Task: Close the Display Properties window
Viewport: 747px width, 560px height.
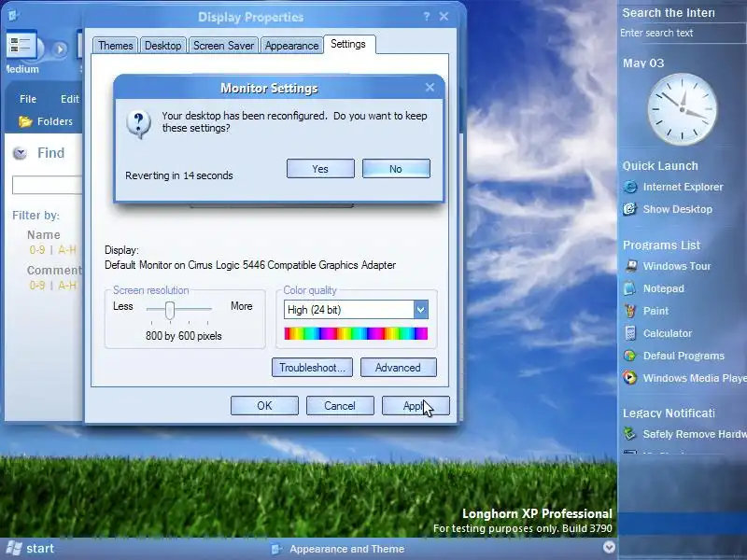Action: coord(444,17)
